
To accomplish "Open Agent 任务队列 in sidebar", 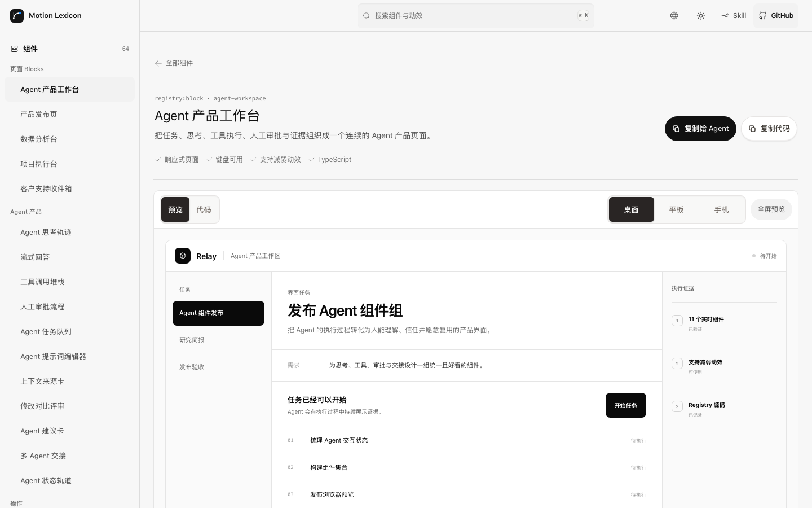I will click(x=69, y=331).
